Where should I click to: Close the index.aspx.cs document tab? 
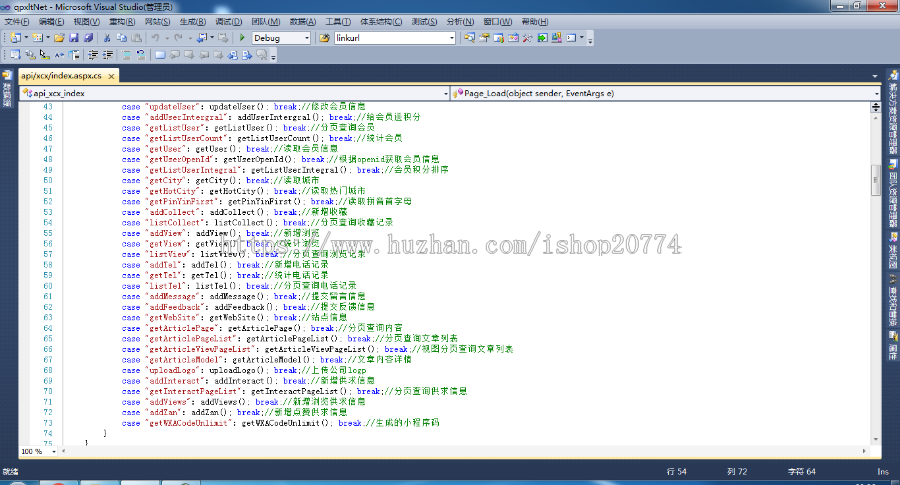click(x=112, y=75)
